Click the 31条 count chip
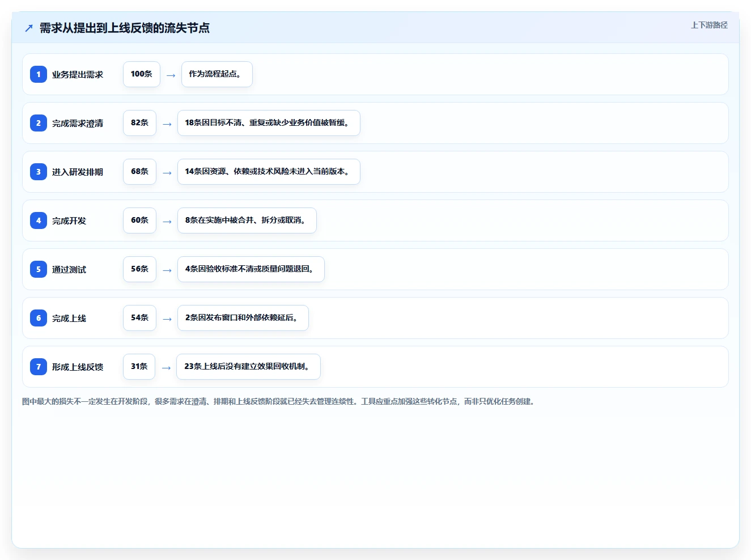 (x=139, y=367)
